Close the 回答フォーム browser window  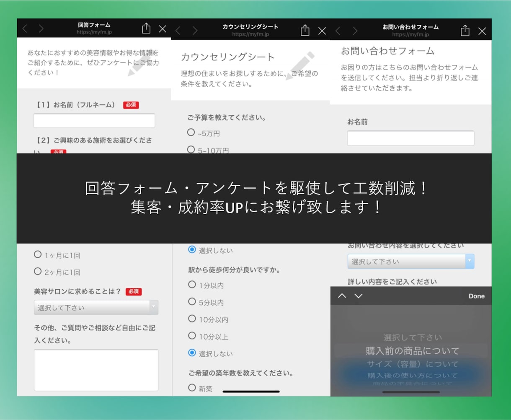tap(163, 29)
